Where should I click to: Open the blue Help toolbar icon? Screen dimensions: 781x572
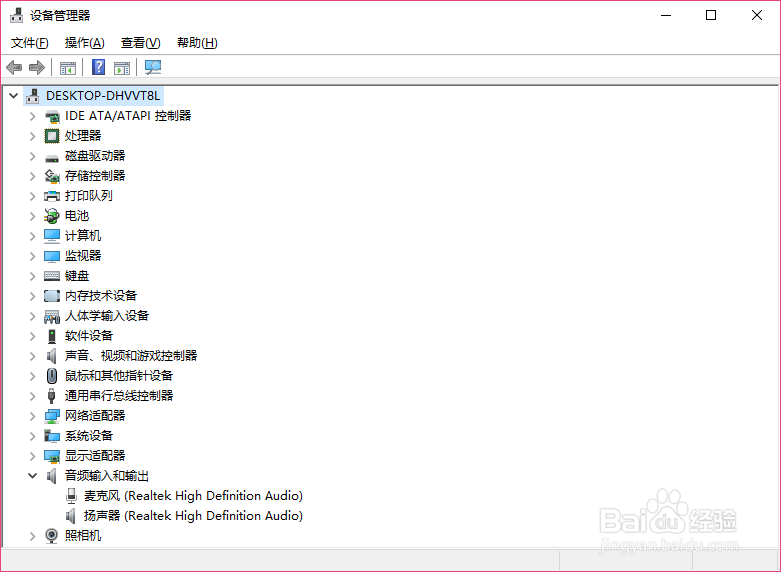99,67
